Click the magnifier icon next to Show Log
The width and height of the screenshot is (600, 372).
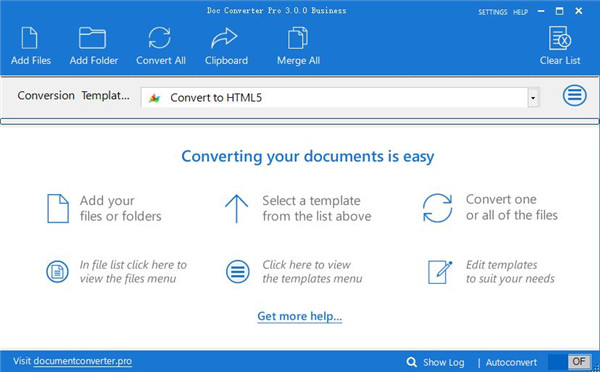click(x=412, y=362)
